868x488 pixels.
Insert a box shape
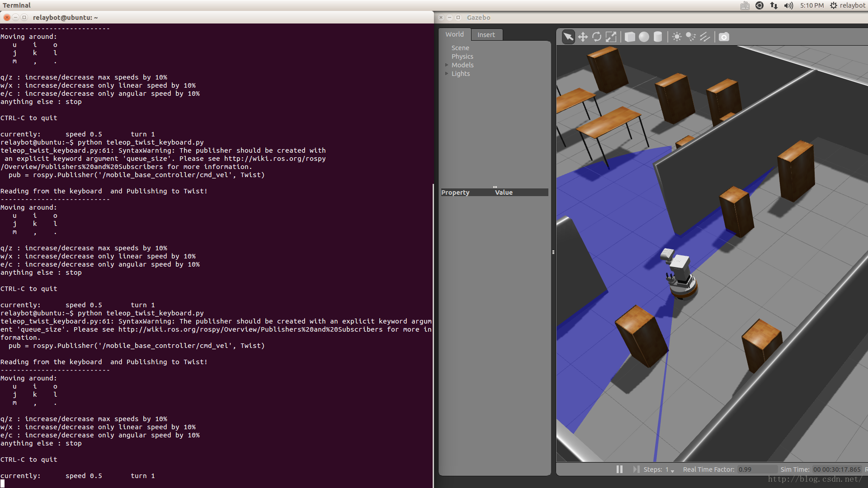point(630,37)
